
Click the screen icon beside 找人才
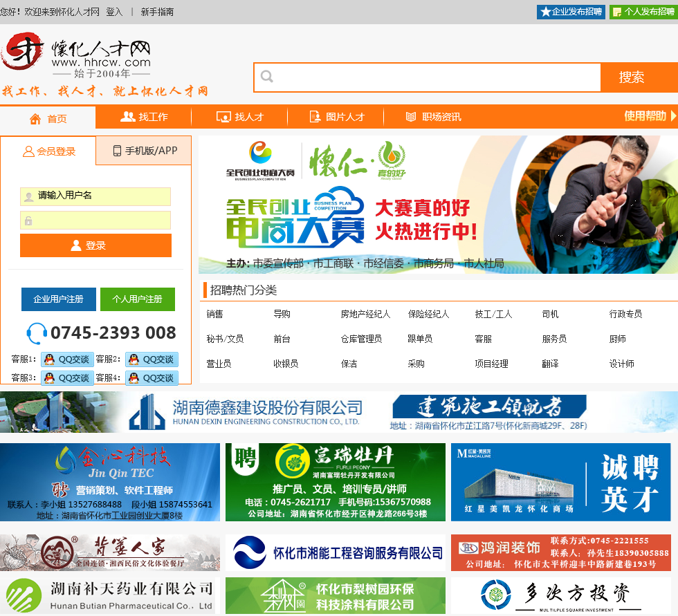tap(223, 117)
